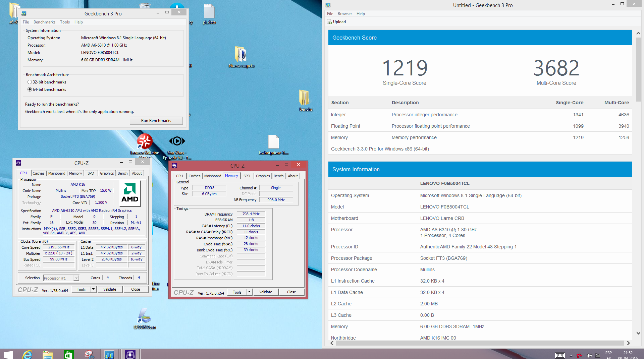This screenshot has width=644, height=359.
Task: Switch to CPU-Z via its taskbar icon
Action: tap(130, 354)
